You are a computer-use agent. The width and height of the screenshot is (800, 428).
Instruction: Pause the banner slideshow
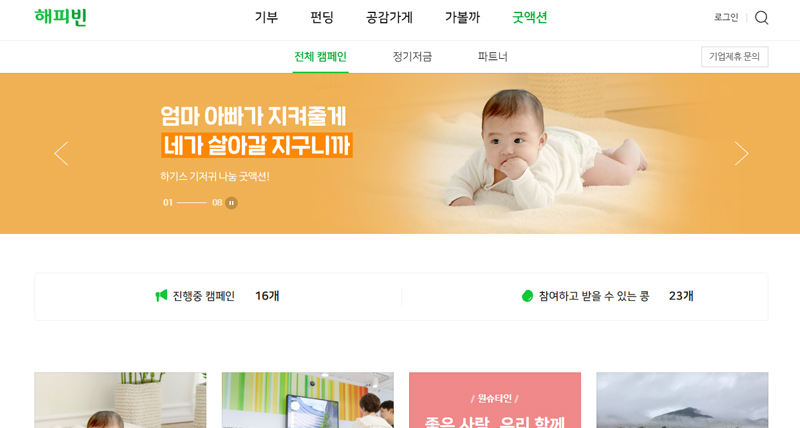click(232, 203)
